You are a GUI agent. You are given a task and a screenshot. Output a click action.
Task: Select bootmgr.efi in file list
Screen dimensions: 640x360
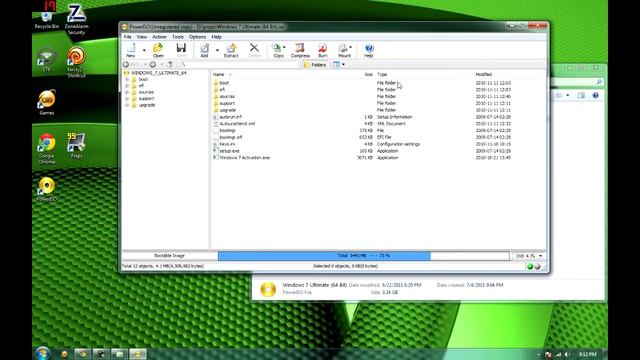click(231, 137)
